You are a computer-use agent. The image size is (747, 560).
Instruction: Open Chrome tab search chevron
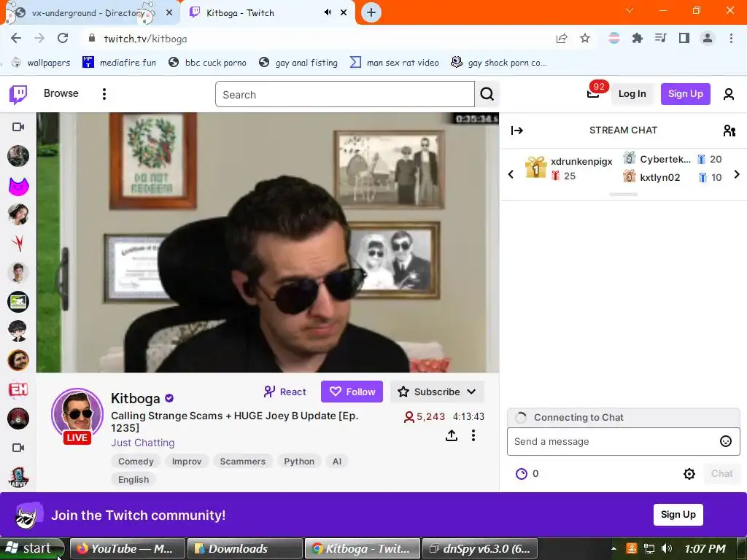630,10
